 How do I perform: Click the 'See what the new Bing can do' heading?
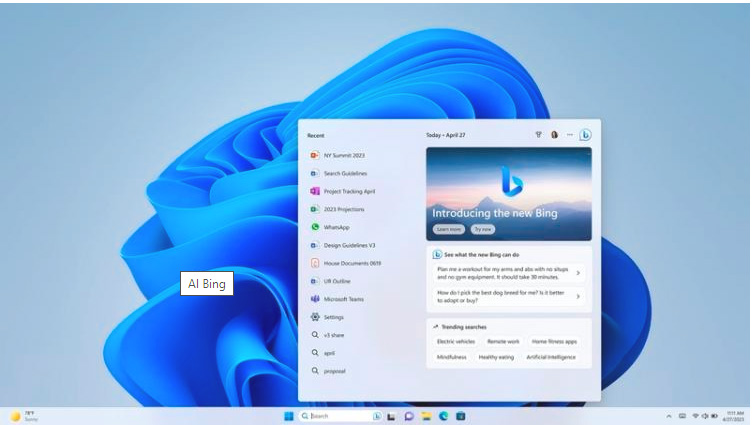click(x=481, y=255)
